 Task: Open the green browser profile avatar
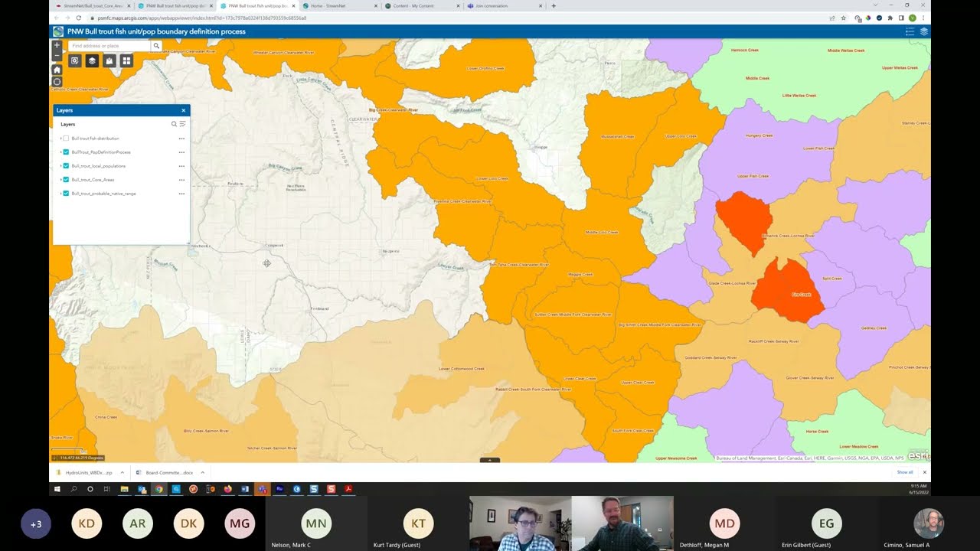click(x=913, y=18)
